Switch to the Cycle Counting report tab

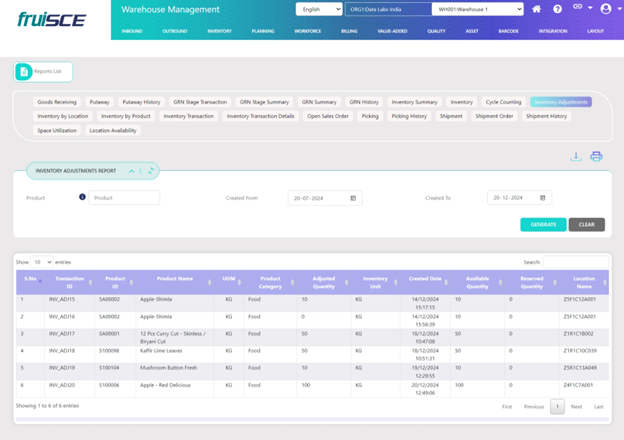click(503, 102)
